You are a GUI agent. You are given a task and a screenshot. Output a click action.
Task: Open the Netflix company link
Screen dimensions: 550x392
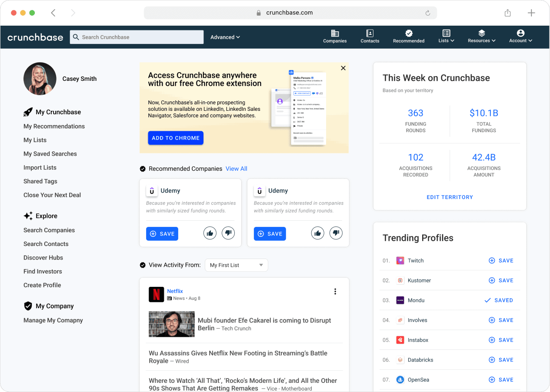(x=175, y=291)
